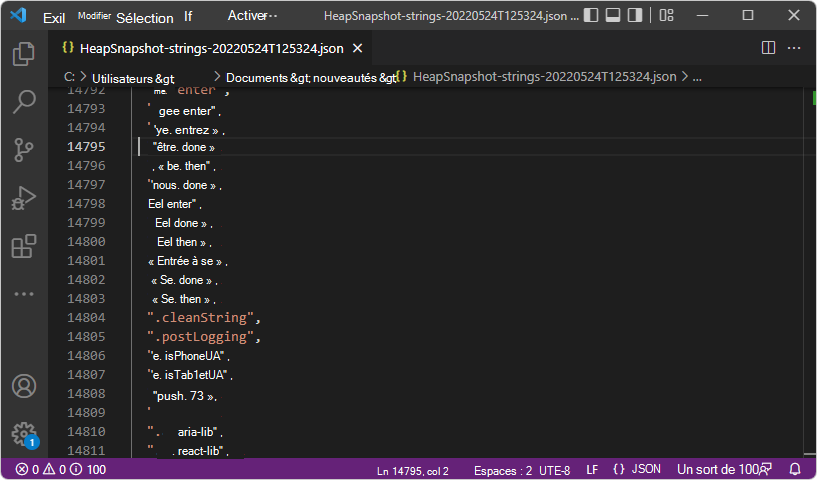Click the vertical scrollbar on the editor

(x=810, y=271)
